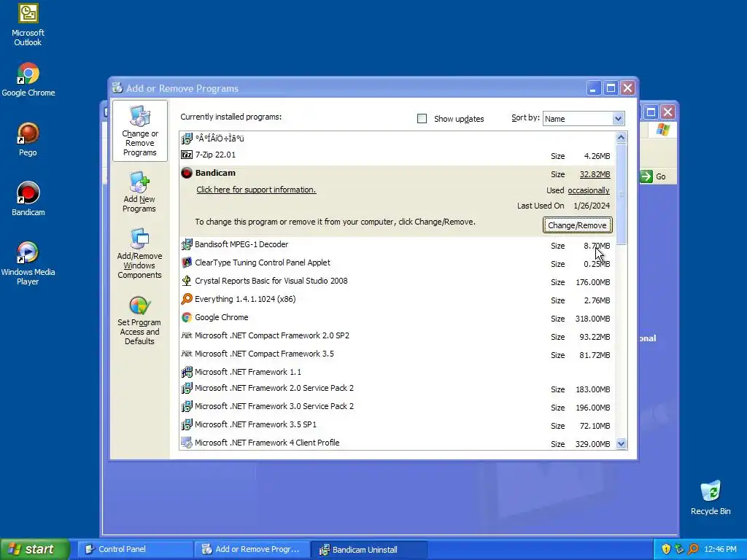Click the program list scroll down arrow
The image size is (747, 560).
coord(621,444)
